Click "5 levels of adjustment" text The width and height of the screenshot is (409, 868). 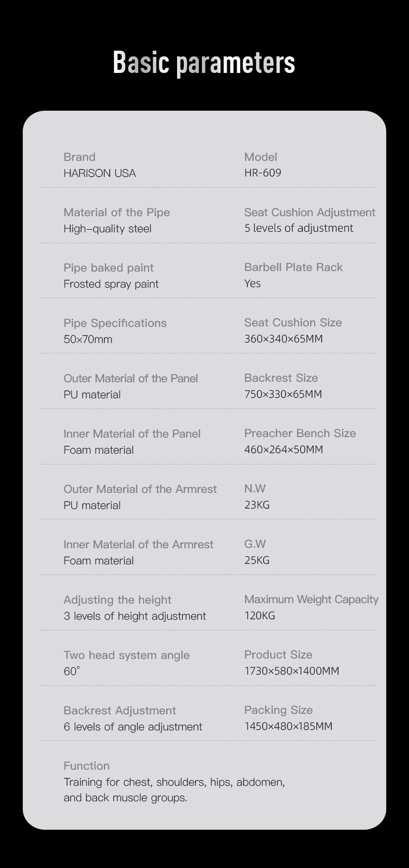pyautogui.click(x=299, y=228)
